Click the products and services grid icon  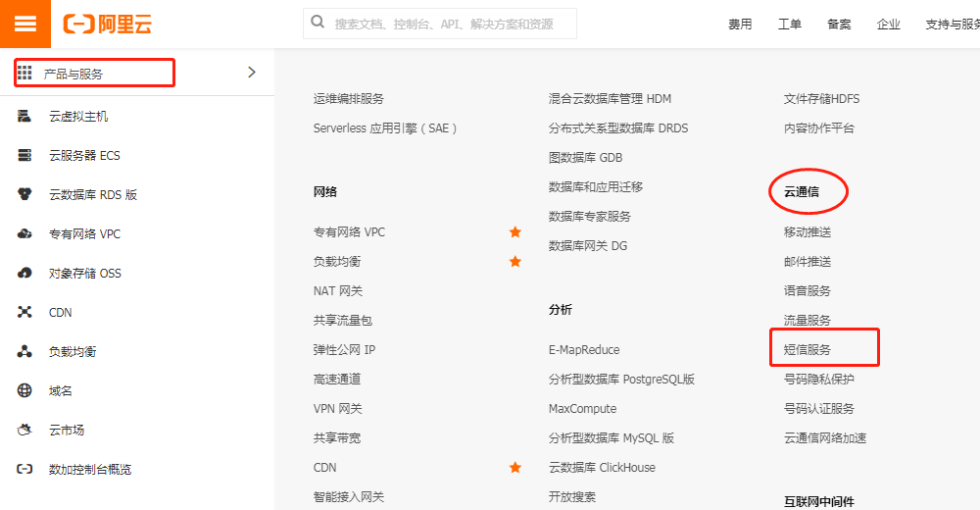tap(24, 73)
